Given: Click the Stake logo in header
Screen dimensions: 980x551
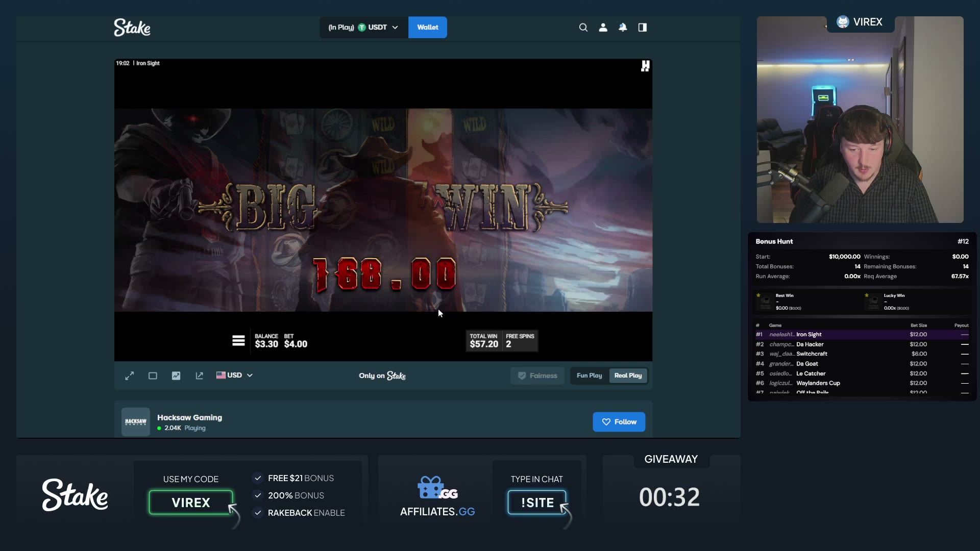Looking at the screenshot, I should 132,28.
